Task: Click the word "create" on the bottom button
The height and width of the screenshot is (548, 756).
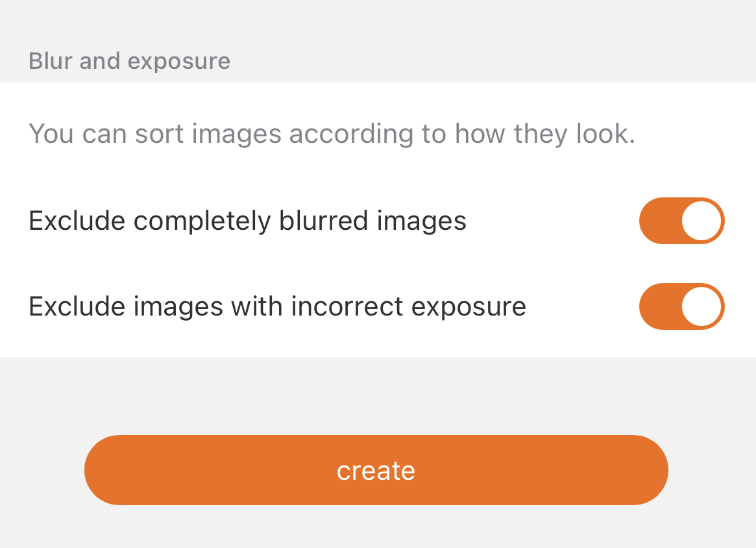Action: coord(376,471)
